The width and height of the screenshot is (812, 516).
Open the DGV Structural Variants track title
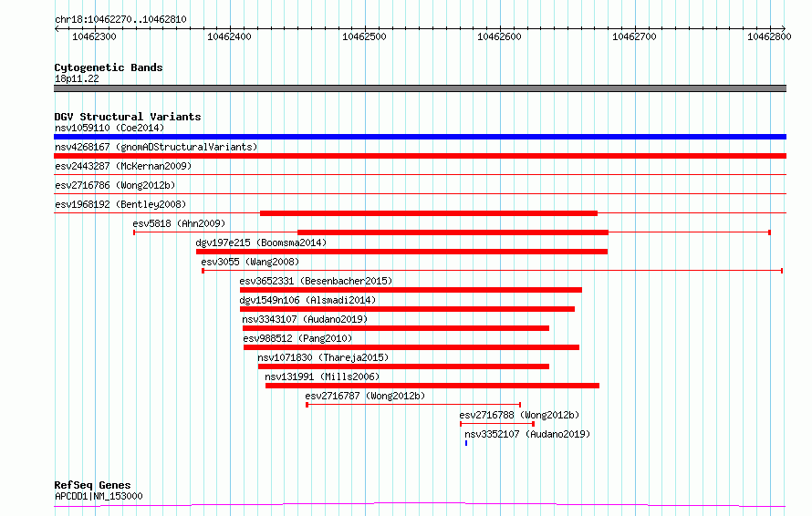point(128,117)
